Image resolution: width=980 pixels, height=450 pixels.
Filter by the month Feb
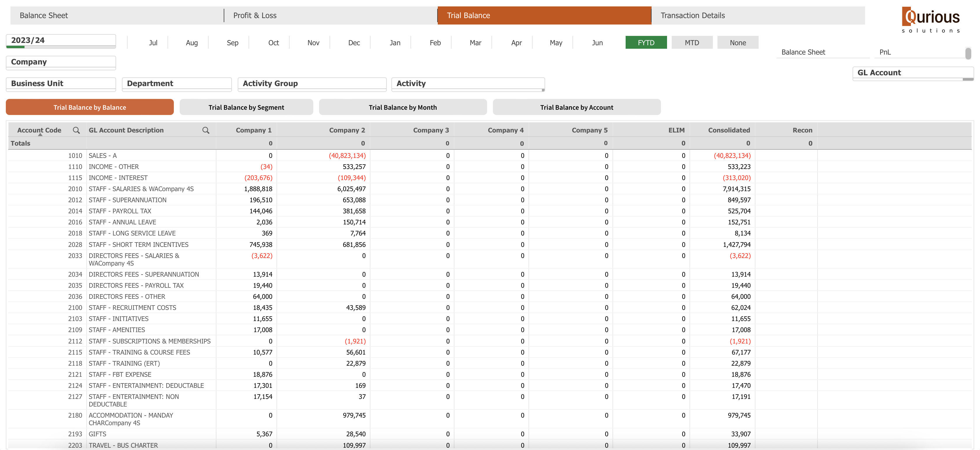coord(435,43)
